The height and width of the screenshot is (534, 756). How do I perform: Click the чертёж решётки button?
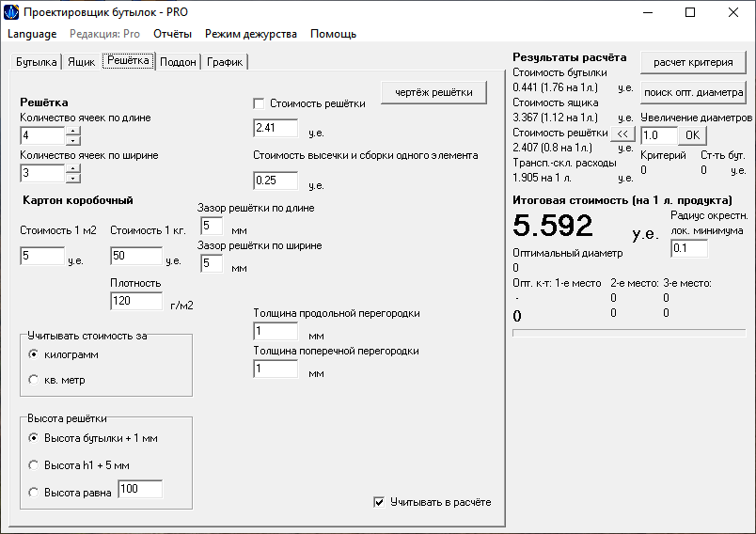click(x=433, y=92)
